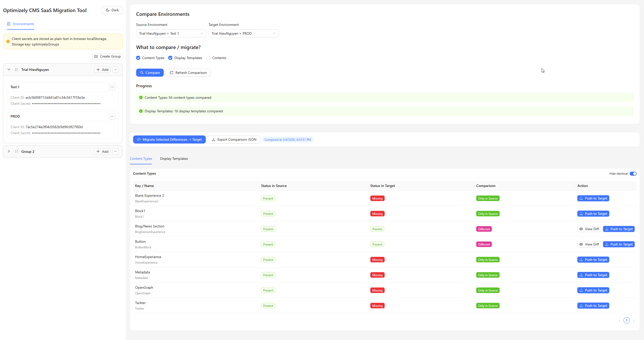
Task: Open the Source Environment dropdown
Action: pyautogui.click(x=171, y=33)
